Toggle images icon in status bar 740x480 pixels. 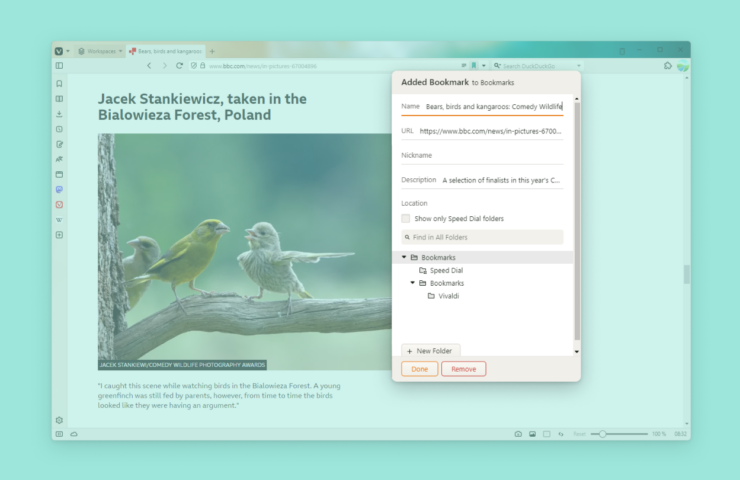tap(532, 434)
